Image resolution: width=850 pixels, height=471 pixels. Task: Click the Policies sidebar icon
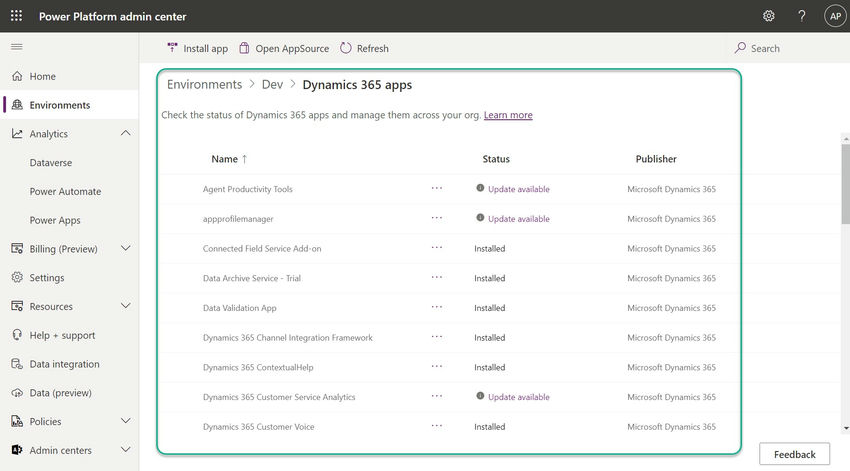(x=17, y=421)
